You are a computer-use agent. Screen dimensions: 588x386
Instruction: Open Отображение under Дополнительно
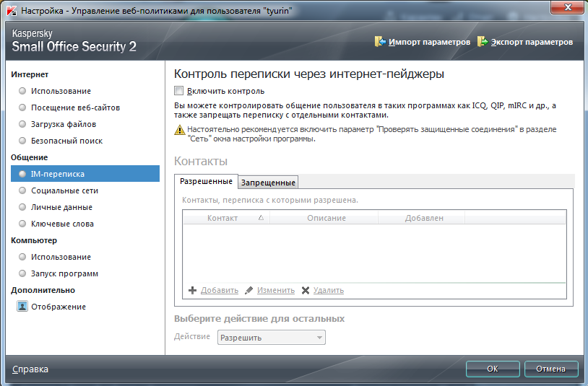click(58, 307)
